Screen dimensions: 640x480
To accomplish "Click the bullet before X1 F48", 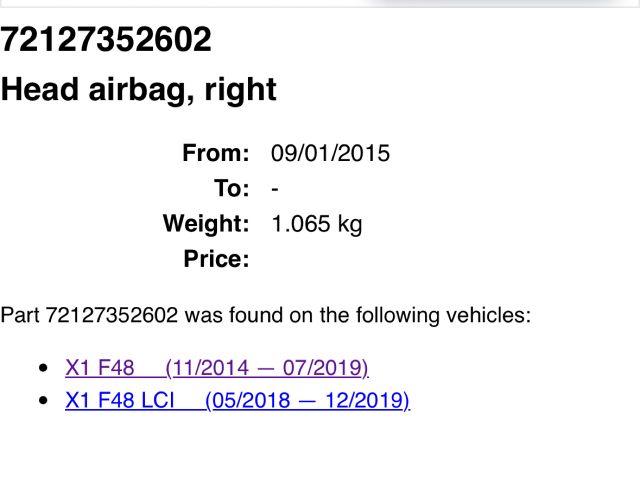I will [x=42, y=369].
